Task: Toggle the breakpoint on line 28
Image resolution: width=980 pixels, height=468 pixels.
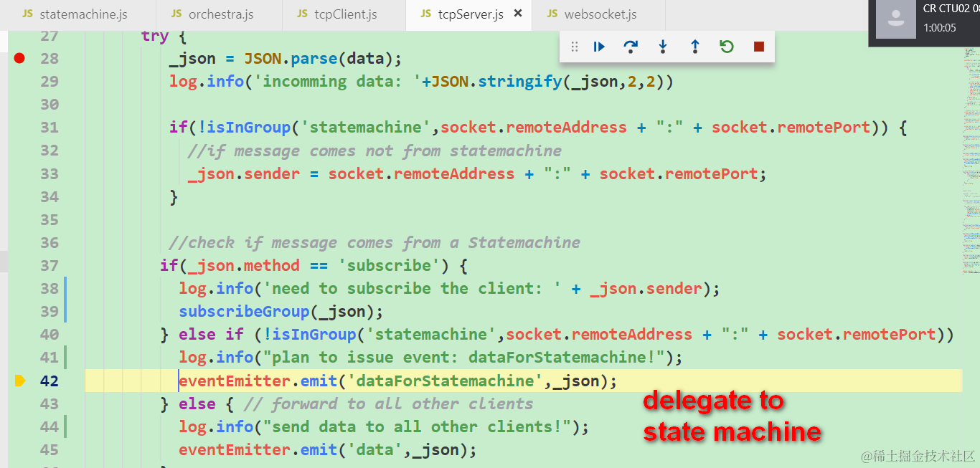Action: tap(19, 58)
